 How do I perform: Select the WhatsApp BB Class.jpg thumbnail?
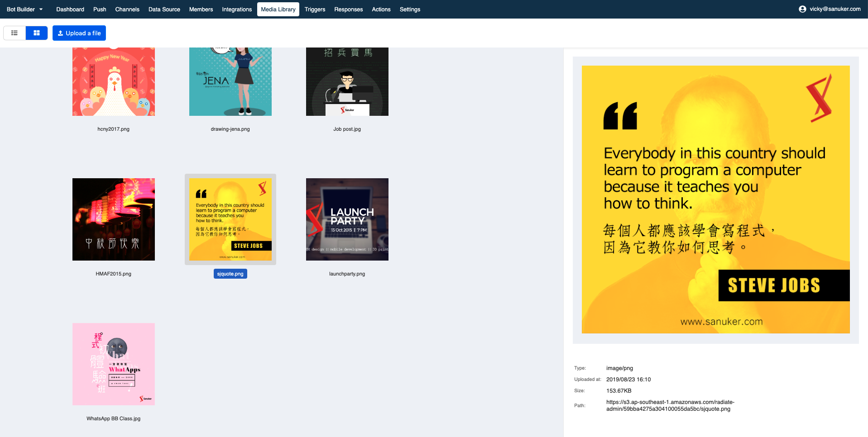(114, 364)
